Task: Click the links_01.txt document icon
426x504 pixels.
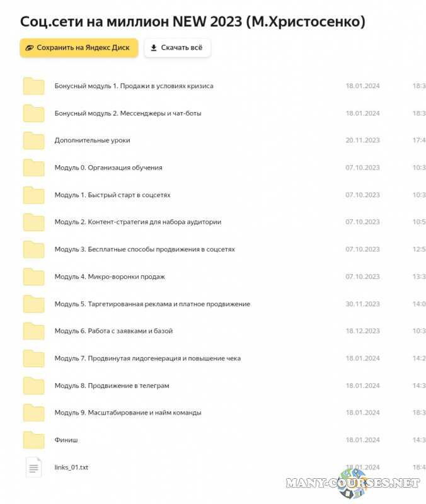Action: (x=33, y=467)
